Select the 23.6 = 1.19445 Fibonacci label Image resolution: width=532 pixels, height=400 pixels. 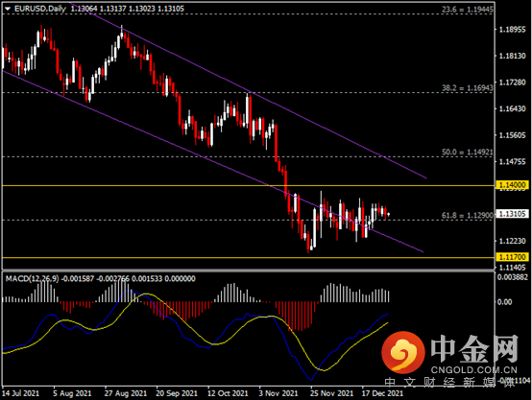click(468, 10)
